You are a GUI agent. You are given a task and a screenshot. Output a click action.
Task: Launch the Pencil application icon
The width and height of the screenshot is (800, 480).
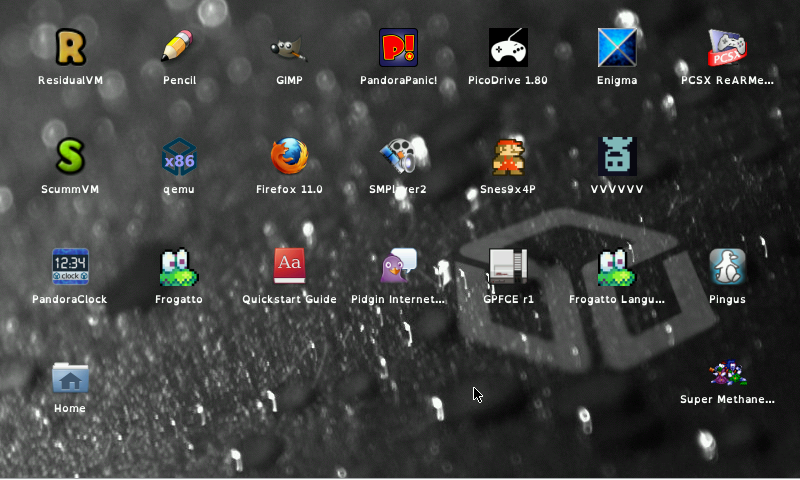[179, 47]
